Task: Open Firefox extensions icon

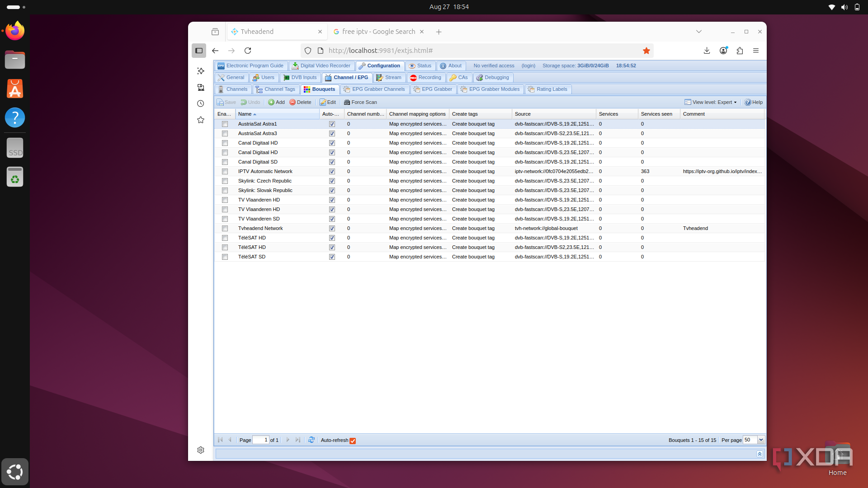Action: [740, 51]
